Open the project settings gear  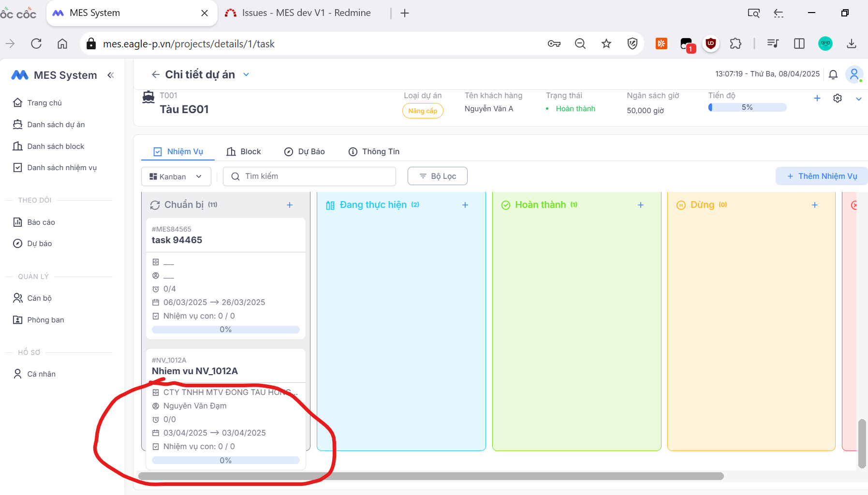pyautogui.click(x=838, y=99)
